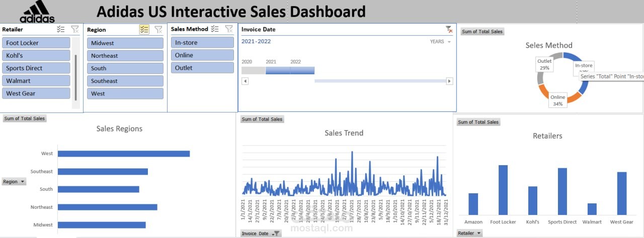
Task: Select the Sports Direct bar in Retailers chart
Action: pyautogui.click(x=562, y=191)
